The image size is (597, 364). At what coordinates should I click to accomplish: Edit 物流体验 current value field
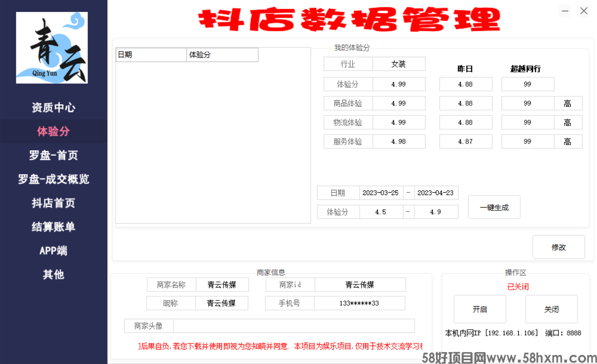(x=399, y=122)
